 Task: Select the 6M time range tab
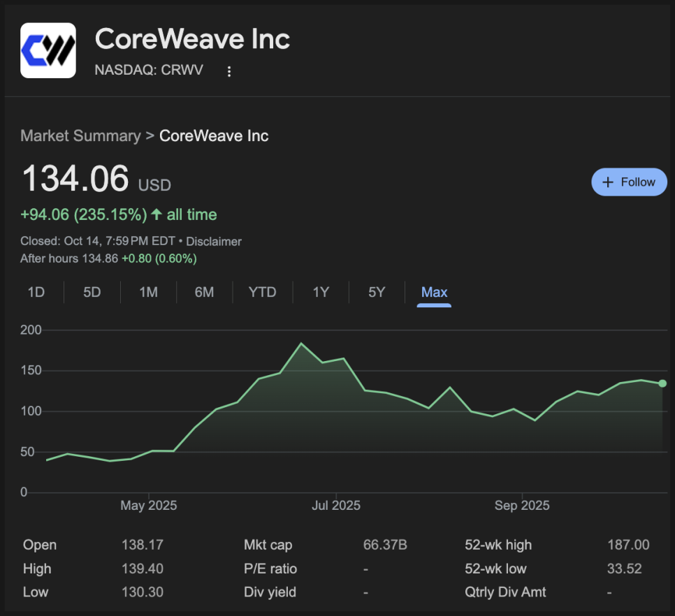(204, 292)
